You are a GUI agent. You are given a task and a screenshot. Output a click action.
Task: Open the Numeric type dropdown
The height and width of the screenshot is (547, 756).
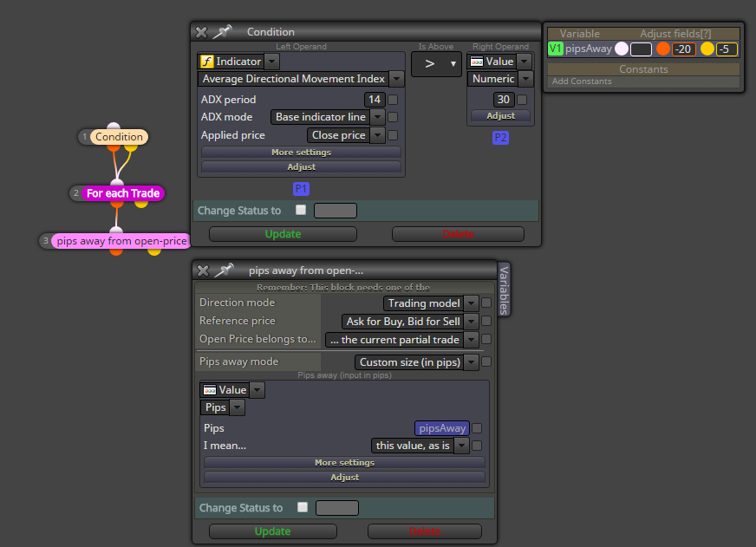pos(526,79)
